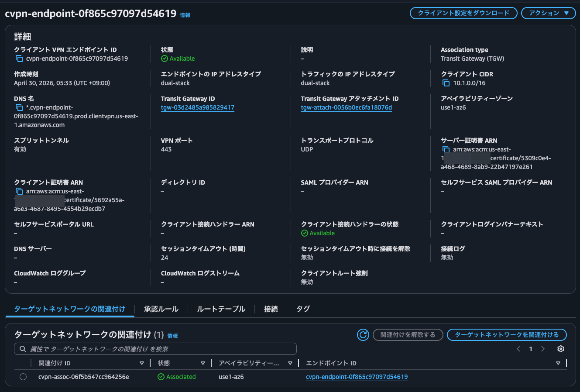Select the cvpn-assoc-06f5b547cc964256e row
This screenshot has height=392, width=580.
23,376
